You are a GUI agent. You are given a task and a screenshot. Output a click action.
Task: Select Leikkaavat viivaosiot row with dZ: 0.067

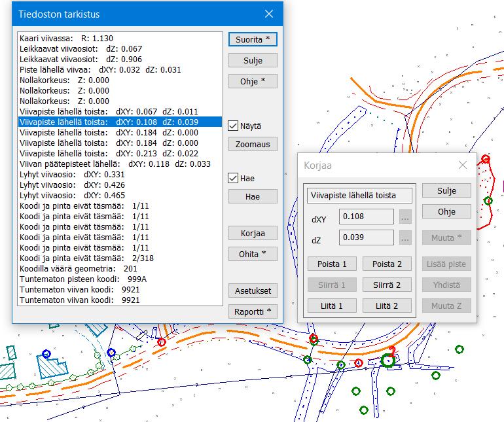click(120, 49)
